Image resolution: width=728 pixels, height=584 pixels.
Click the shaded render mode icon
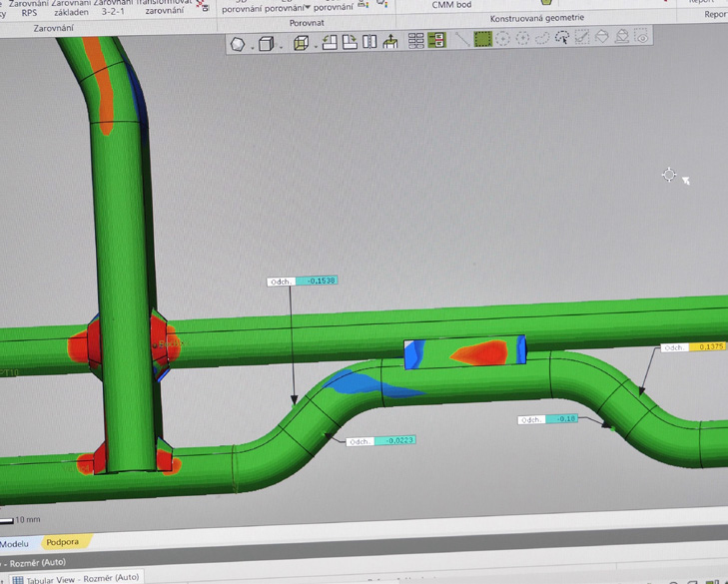coord(237,43)
